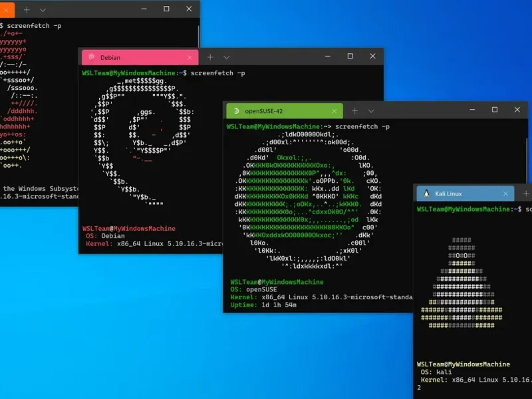Viewport: 532px width, 399px height.
Task: Click the red WSLTeam@MyWindowsMachine text in the Debian output
Action: (129, 228)
